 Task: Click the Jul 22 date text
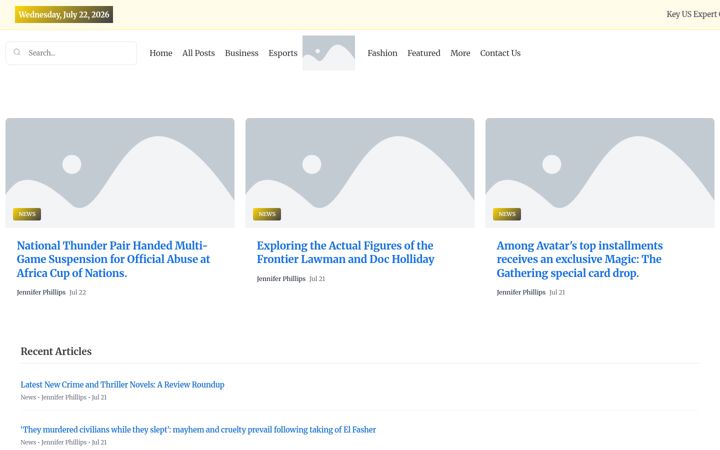pos(78,292)
